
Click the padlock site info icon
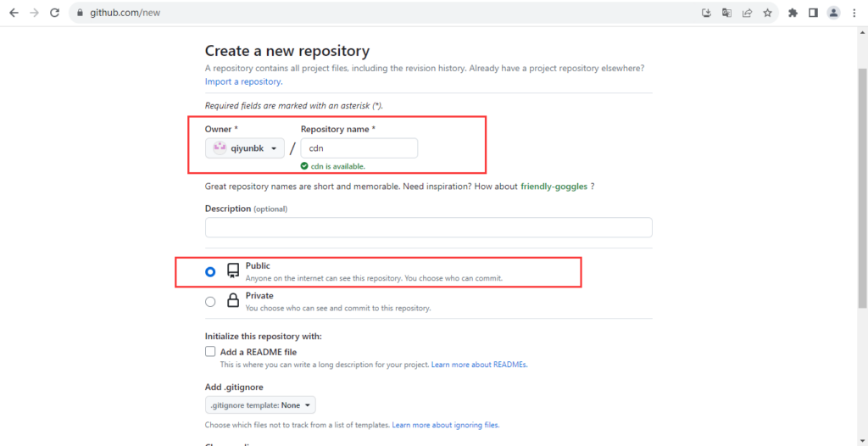point(80,13)
